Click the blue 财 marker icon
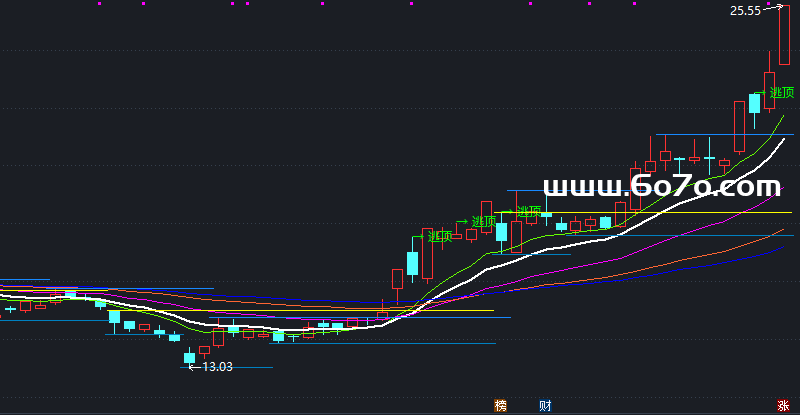800x415 pixels. 545,406
